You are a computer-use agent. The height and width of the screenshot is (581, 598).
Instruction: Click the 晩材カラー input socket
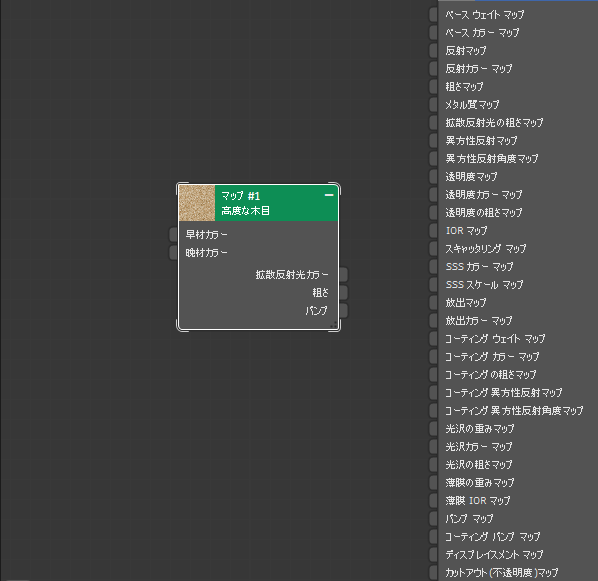(x=174, y=253)
